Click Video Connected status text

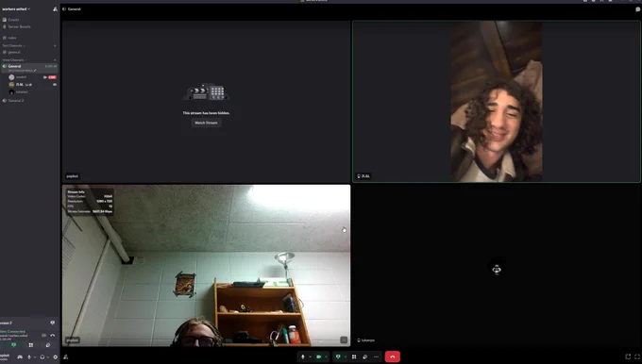point(12,332)
